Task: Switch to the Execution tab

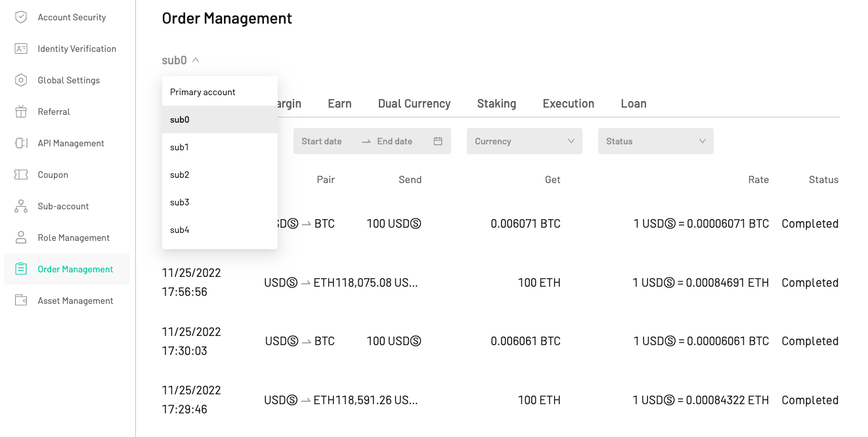Action: click(569, 104)
